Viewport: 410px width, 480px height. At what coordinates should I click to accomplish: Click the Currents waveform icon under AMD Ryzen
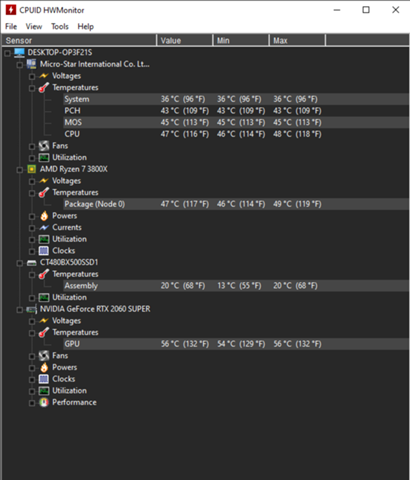pyautogui.click(x=44, y=228)
